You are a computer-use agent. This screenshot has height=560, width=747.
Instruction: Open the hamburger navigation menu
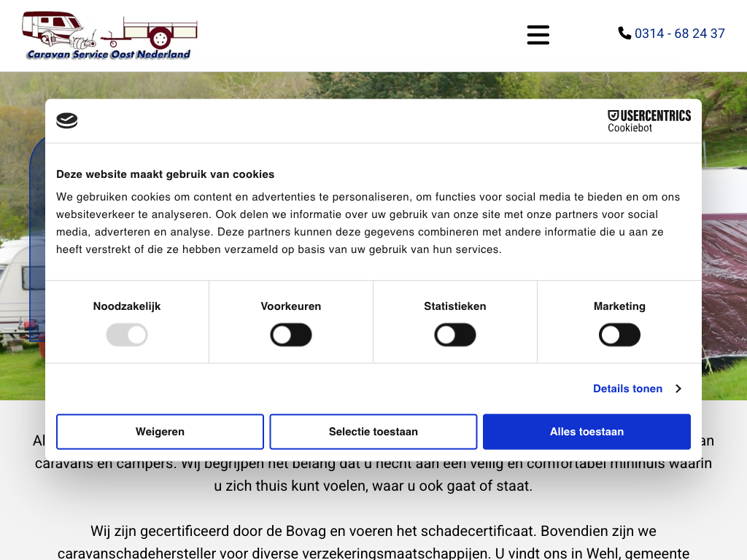(x=538, y=35)
